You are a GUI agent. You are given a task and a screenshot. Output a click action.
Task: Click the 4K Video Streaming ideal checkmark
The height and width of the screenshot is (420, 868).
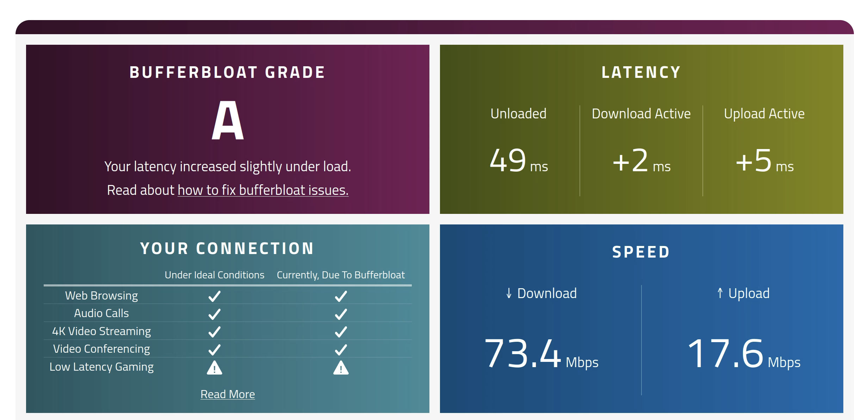(215, 332)
